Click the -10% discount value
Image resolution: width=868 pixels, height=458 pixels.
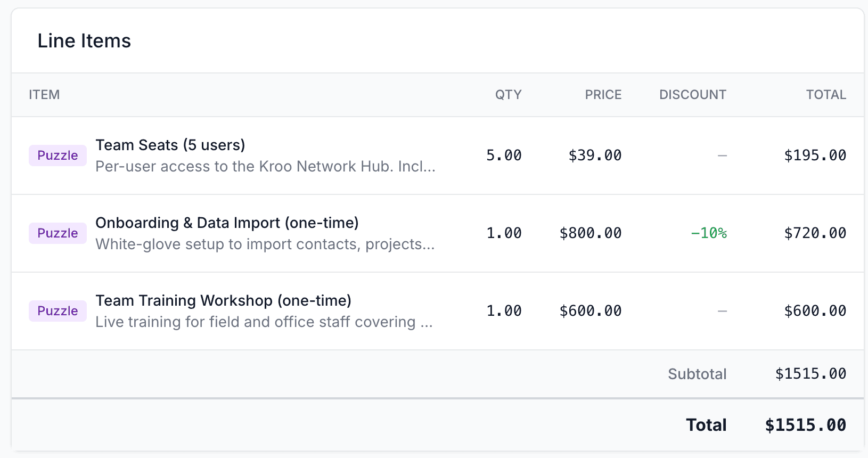(x=708, y=233)
